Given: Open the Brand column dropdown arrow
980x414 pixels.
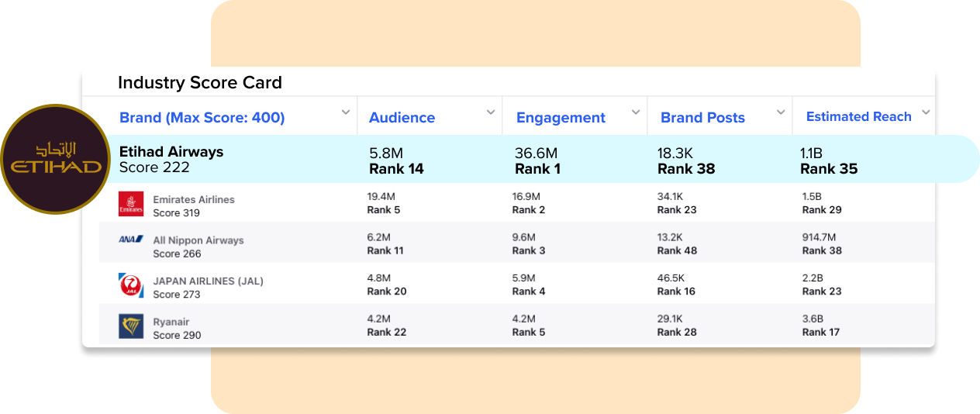Looking at the screenshot, I should pos(346,113).
